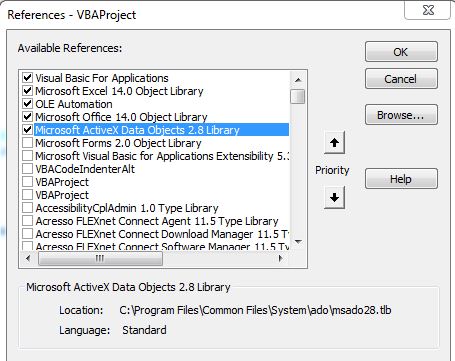Viewport: 455px width, 361px height.
Task: Click the horizontal scrollbar thumb
Action: click(100, 258)
